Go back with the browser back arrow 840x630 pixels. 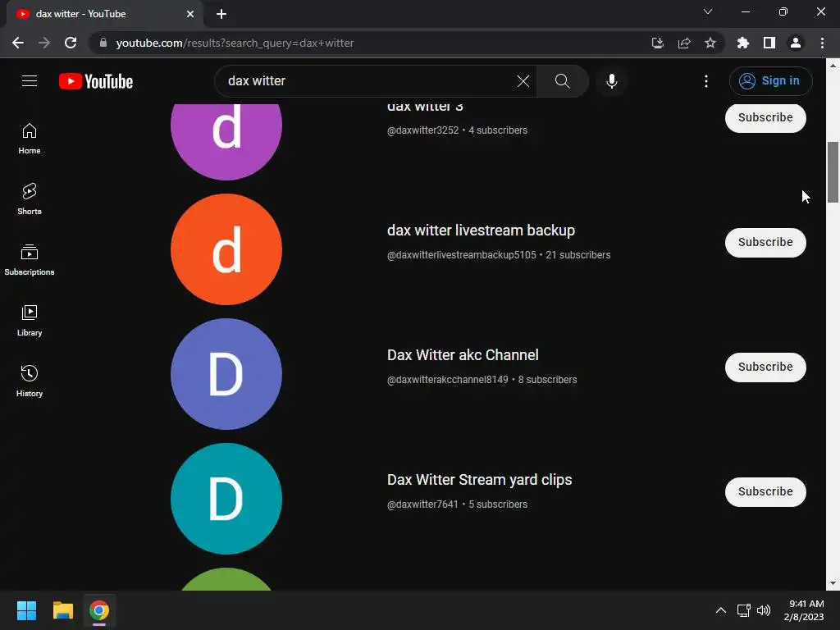click(18, 43)
